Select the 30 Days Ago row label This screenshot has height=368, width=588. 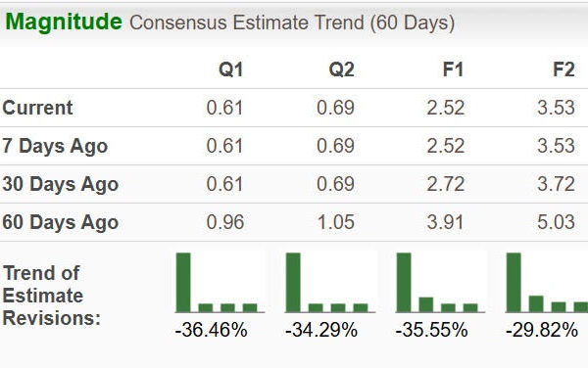tap(61, 184)
